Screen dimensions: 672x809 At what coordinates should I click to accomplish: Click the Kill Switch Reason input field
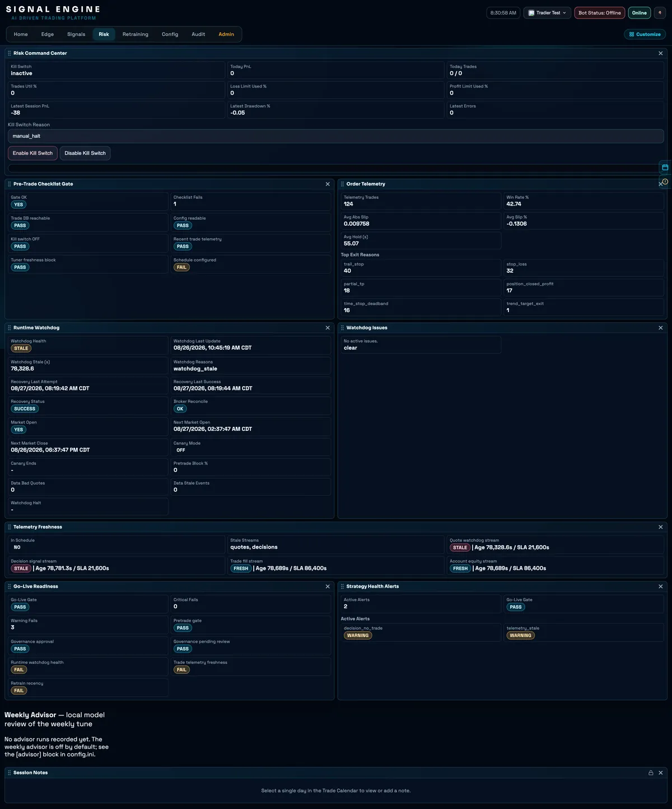336,136
